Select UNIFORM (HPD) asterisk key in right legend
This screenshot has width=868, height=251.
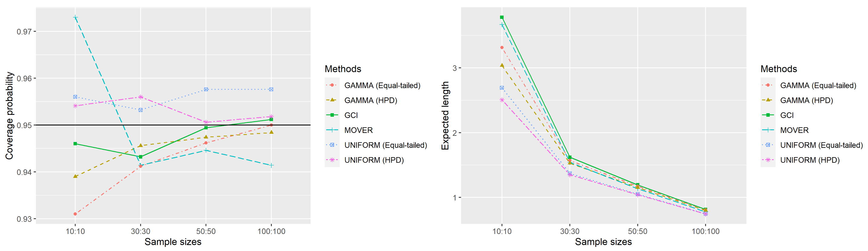pos(768,160)
